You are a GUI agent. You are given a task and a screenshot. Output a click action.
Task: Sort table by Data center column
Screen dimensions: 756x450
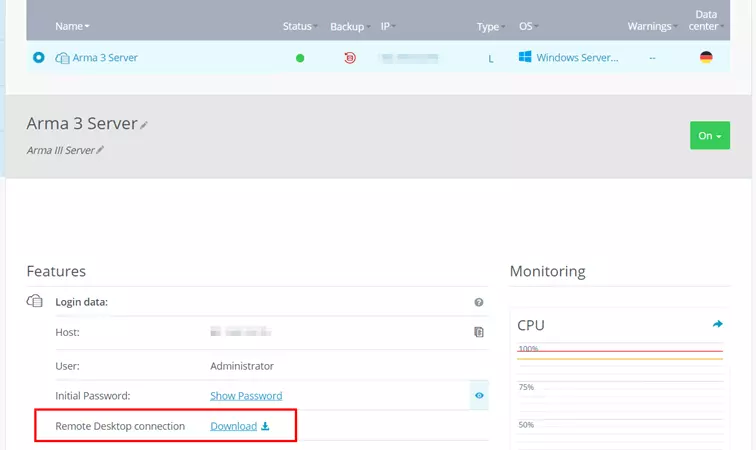point(706,20)
